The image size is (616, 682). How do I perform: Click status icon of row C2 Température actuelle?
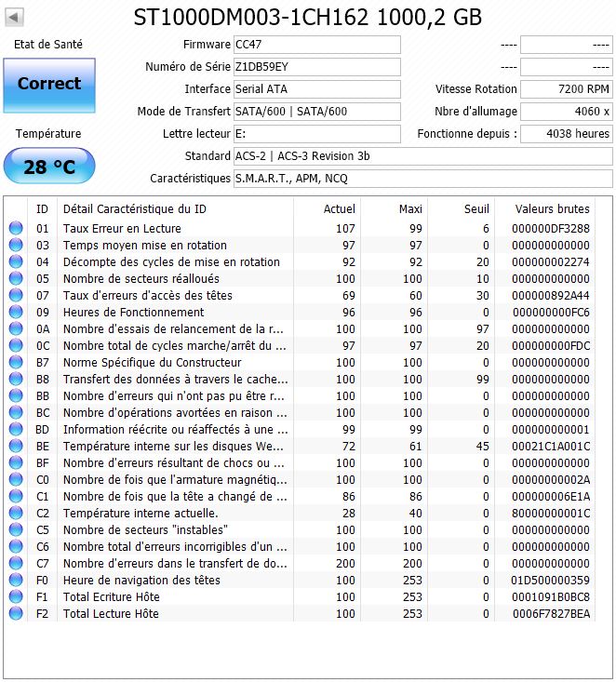click(x=16, y=514)
